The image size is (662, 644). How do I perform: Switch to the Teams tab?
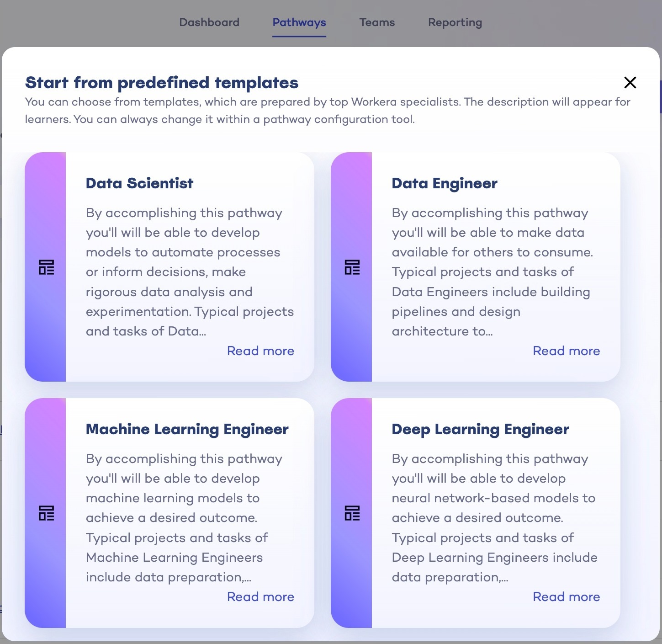[377, 22]
